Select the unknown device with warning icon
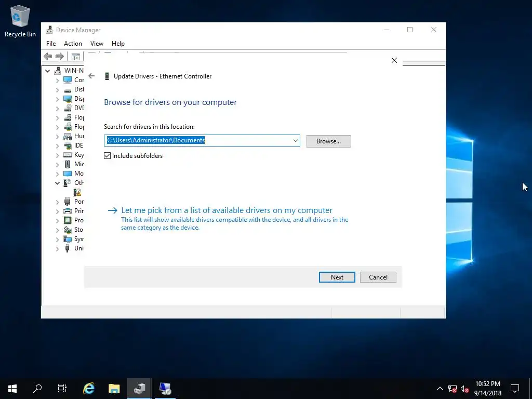This screenshot has width=532, height=399. (77, 192)
